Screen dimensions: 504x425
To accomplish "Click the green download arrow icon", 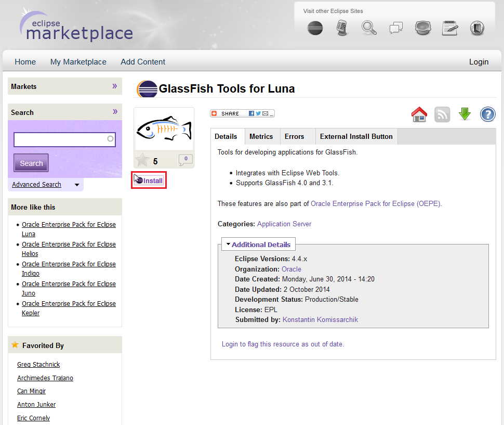I will [465, 114].
